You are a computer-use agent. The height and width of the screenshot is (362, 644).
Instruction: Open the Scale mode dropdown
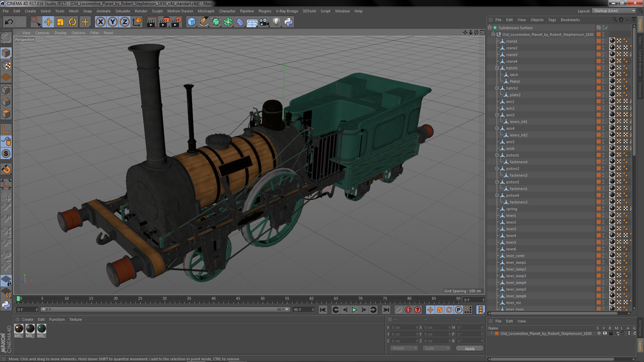pos(437,349)
